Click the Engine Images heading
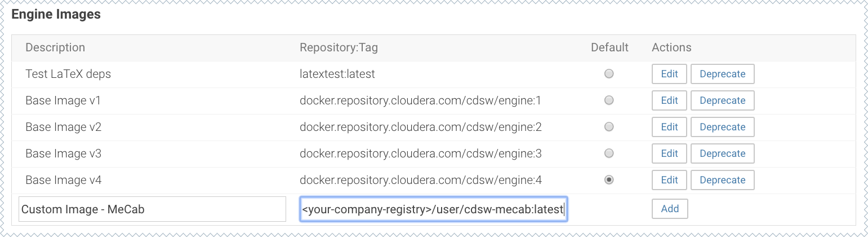The width and height of the screenshot is (868, 237). tap(56, 15)
